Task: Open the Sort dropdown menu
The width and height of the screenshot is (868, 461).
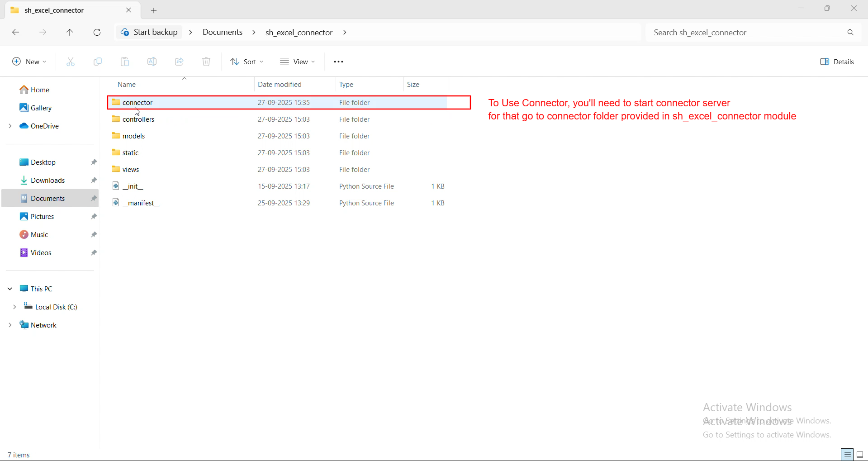Action: point(247,62)
